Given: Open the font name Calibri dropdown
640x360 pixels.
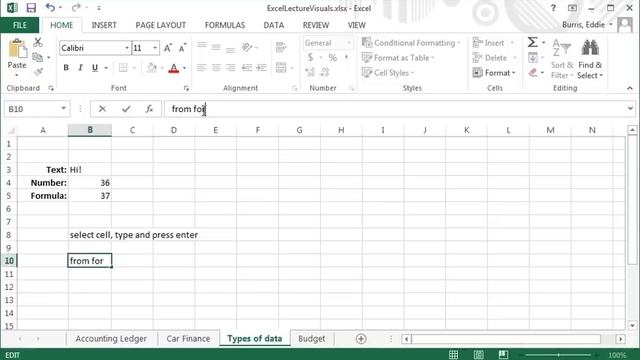Looking at the screenshot, I should coord(127,48).
